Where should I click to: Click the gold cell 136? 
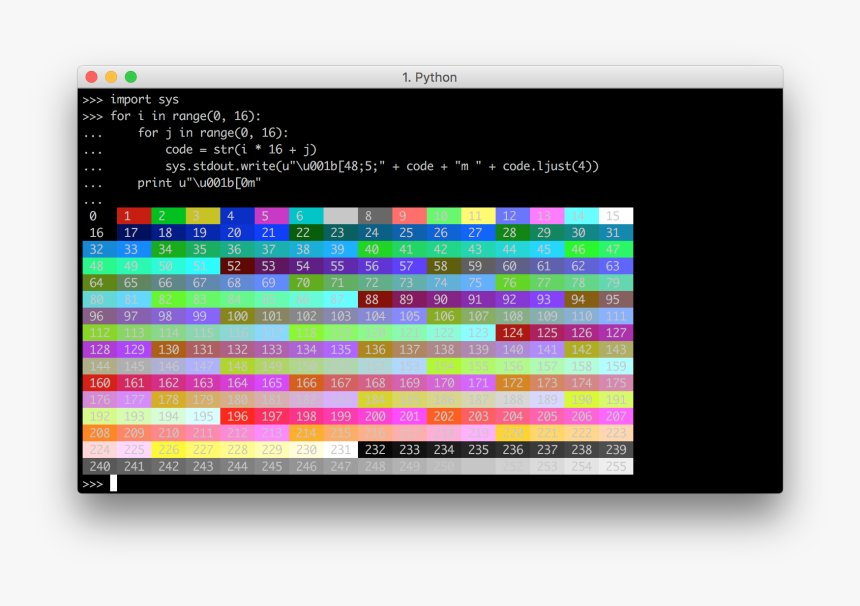click(375, 349)
